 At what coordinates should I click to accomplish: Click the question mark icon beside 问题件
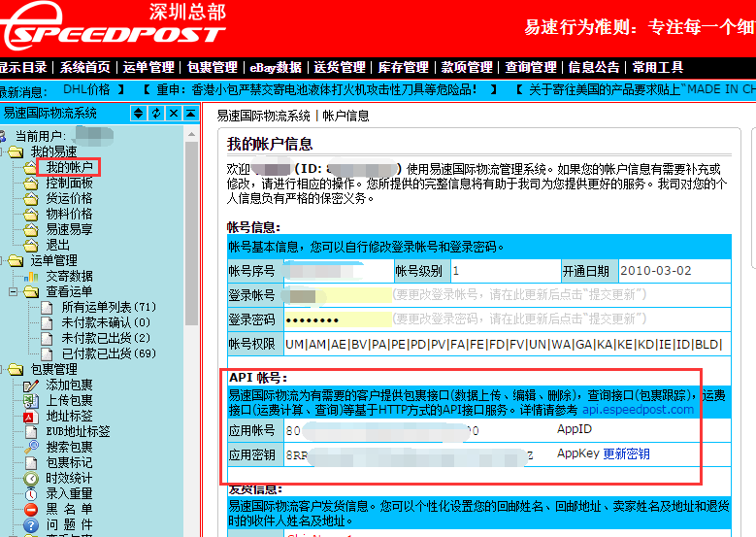[31, 525]
